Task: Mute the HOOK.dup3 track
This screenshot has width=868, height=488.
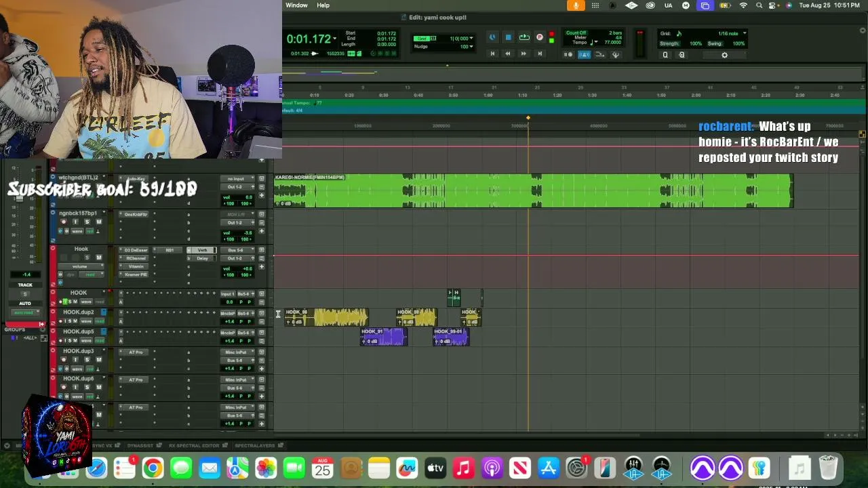Action: 98,360
